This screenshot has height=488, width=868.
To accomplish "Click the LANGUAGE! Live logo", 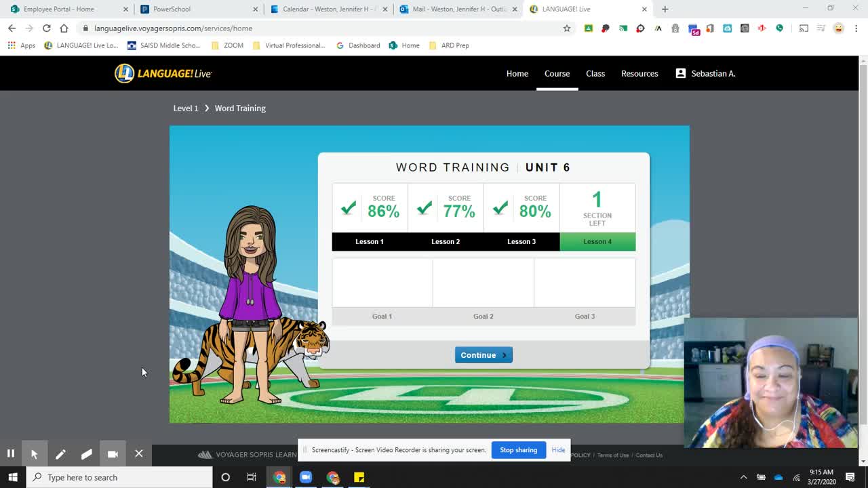I will click(163, 73).
